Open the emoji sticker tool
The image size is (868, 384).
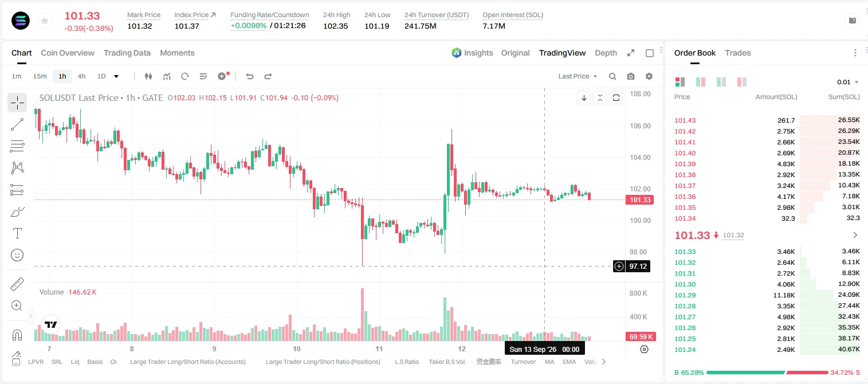pyautogui.click(x=17, y=255)
